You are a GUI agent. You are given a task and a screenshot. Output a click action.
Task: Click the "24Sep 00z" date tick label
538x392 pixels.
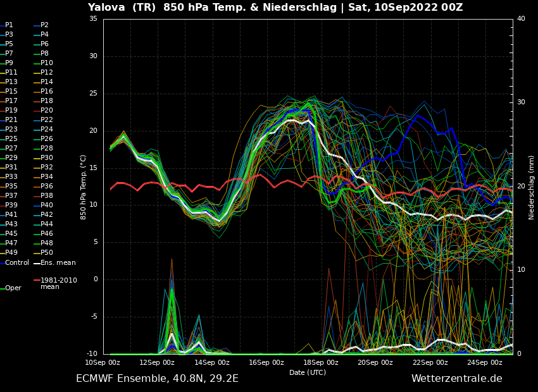pyautogui.click(x=485, y=362)
